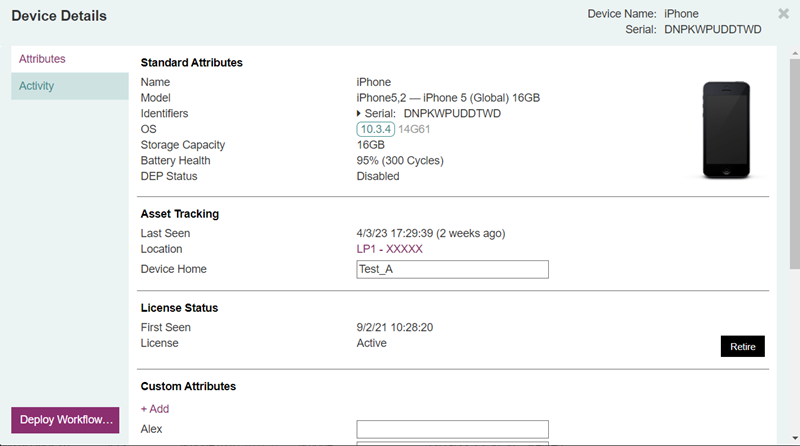Click the header serial DNPKWPUDDTWD
800x446 pixels.
pyautogui.click(x=712, y=30)
